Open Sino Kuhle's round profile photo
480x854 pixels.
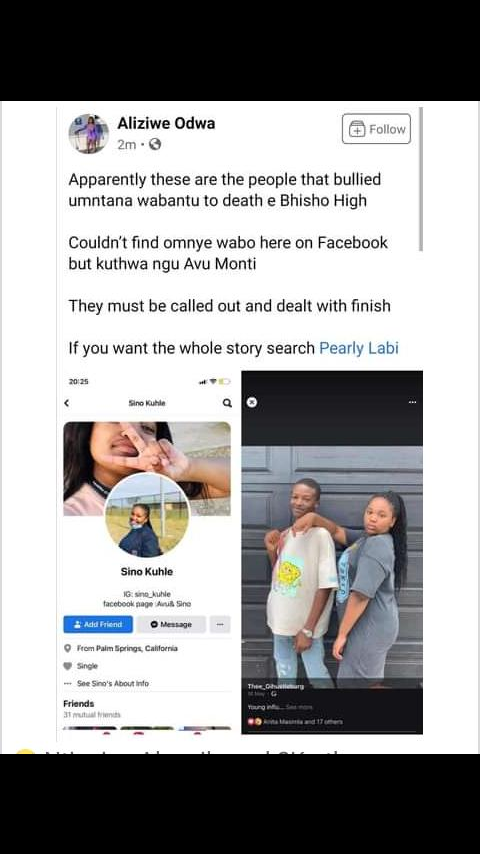tap(147, 515)
